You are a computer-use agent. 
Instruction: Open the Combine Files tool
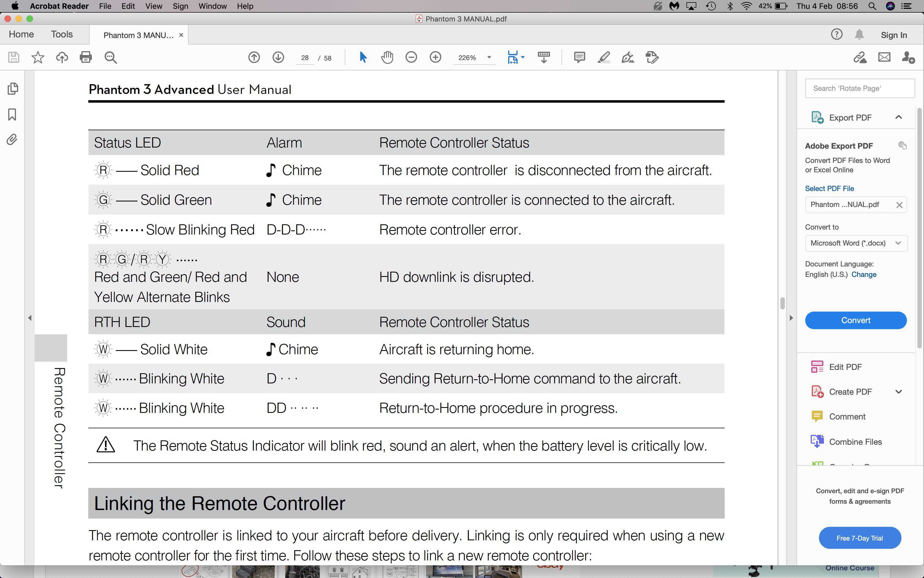click(x=846, y=442)
